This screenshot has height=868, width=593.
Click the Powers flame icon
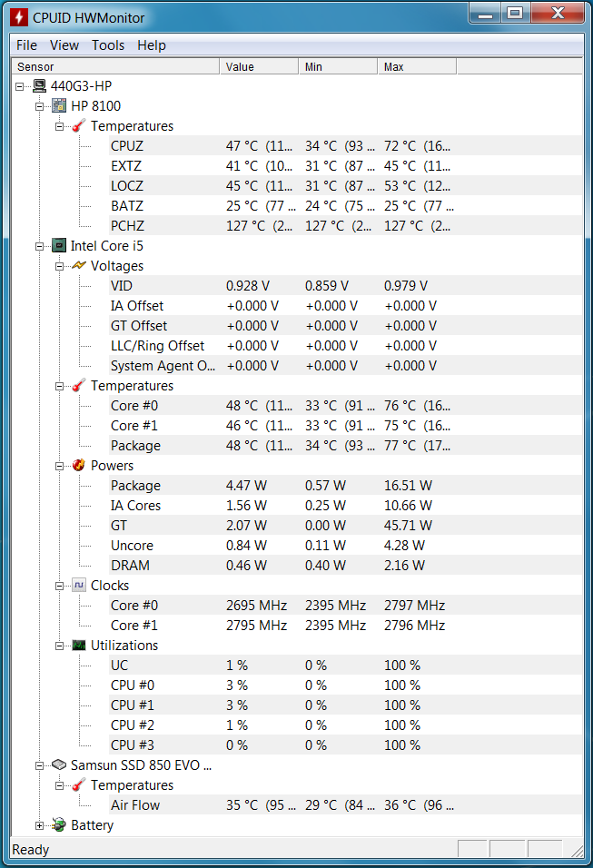[79, 465]
